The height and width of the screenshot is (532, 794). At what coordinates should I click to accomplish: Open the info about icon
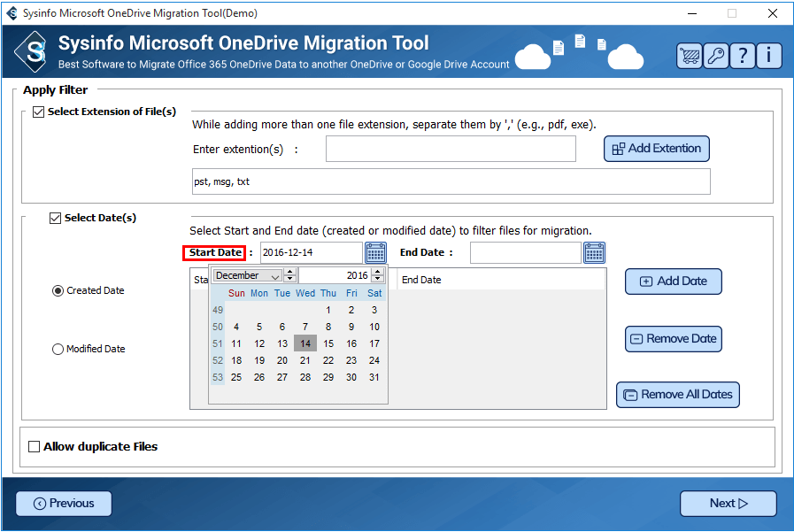coord(768,56)
